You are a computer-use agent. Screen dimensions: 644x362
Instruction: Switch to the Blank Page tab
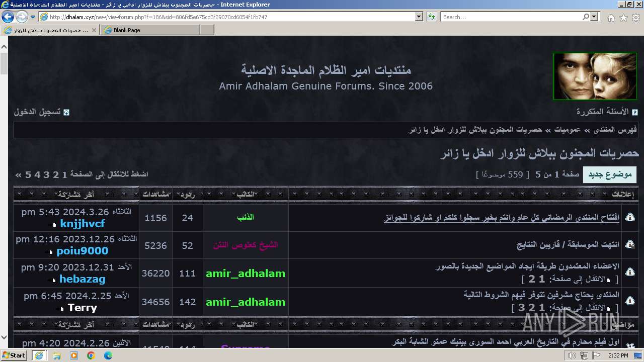[149, 30]
